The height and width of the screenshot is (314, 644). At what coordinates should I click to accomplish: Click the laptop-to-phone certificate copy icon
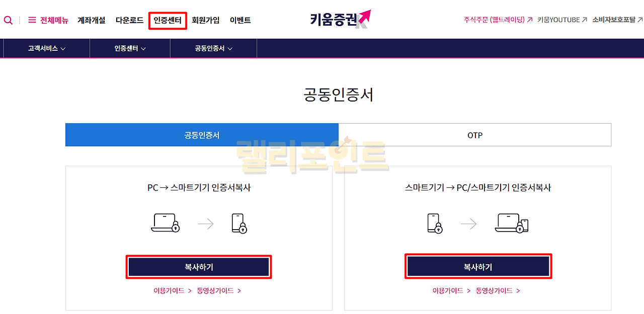click(x=199, y=224)
